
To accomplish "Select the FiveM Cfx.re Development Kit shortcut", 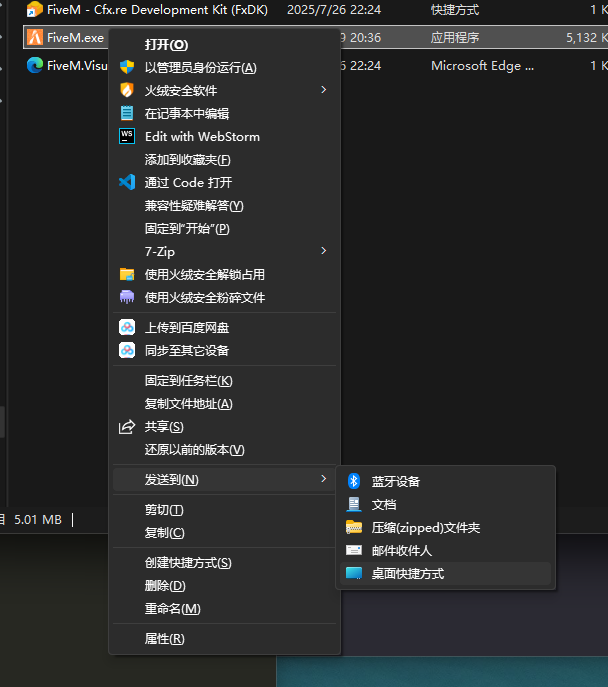I will click(x=150, y=9).
